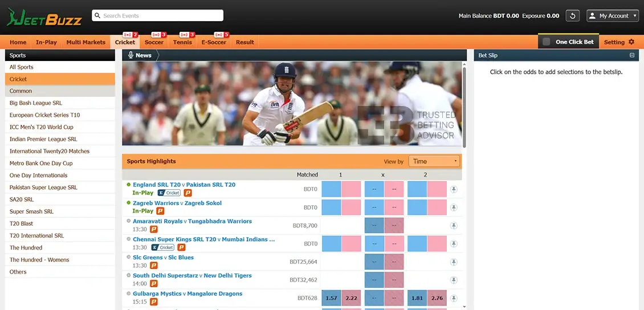Select Indian Premier League SRL
Image resolution: width=644 pixels, height=310 pixels.
pos(60,139)
